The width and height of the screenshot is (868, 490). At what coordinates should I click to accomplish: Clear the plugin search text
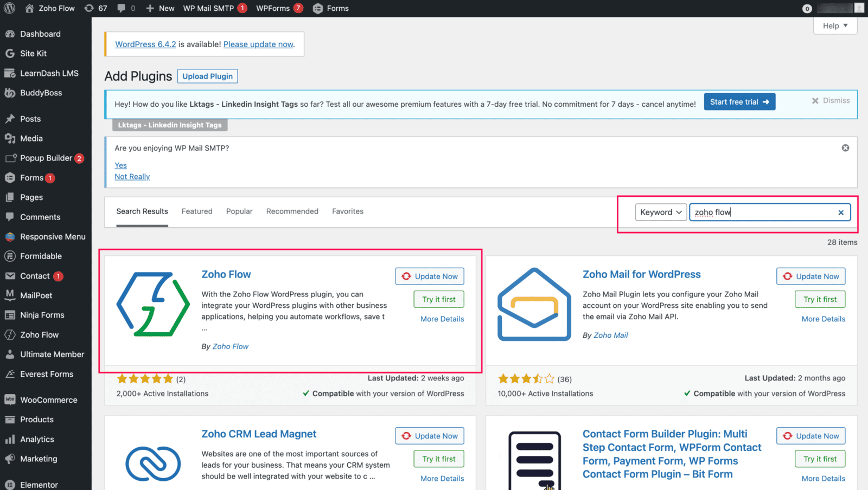point(841,212)
